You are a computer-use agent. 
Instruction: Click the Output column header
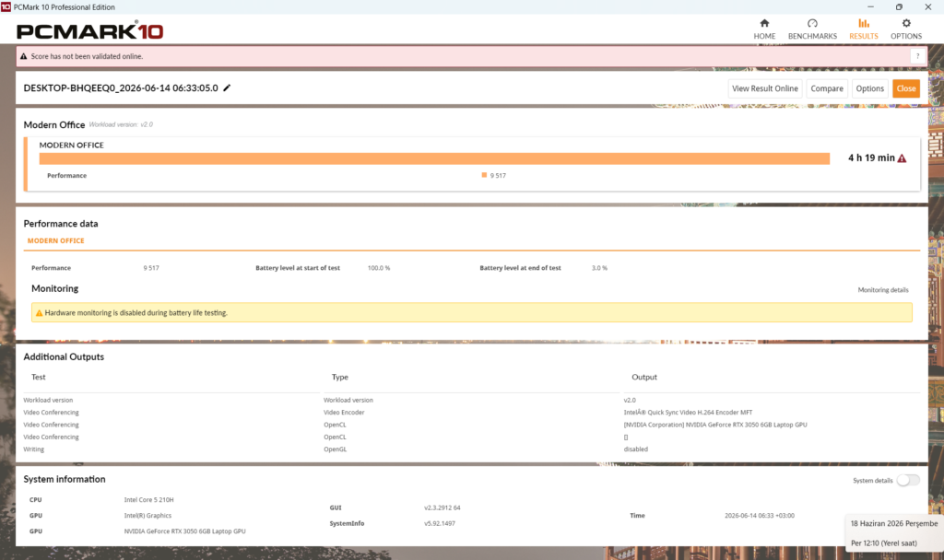[x=644, y=377]
